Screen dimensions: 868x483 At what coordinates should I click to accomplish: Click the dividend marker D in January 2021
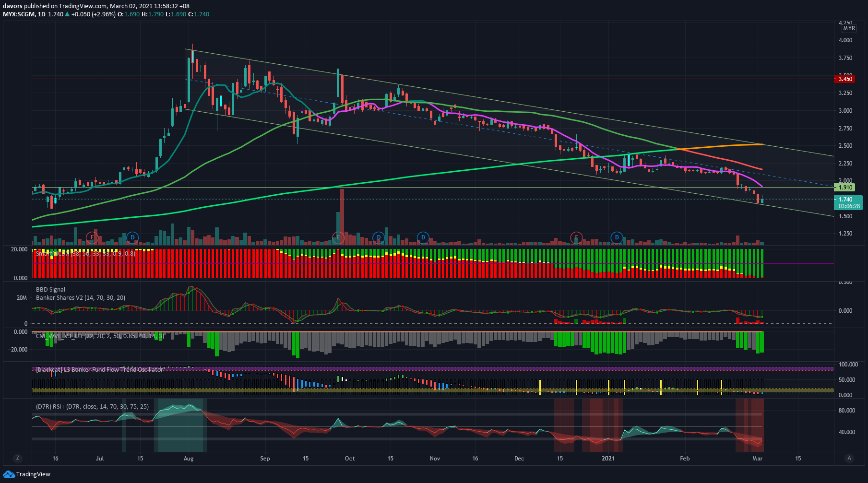tap(617, 237)
